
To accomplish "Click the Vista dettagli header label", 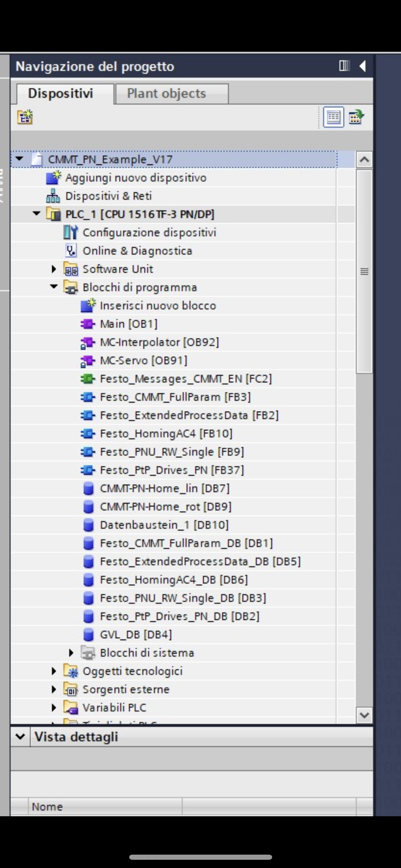I will coord(76,736).
